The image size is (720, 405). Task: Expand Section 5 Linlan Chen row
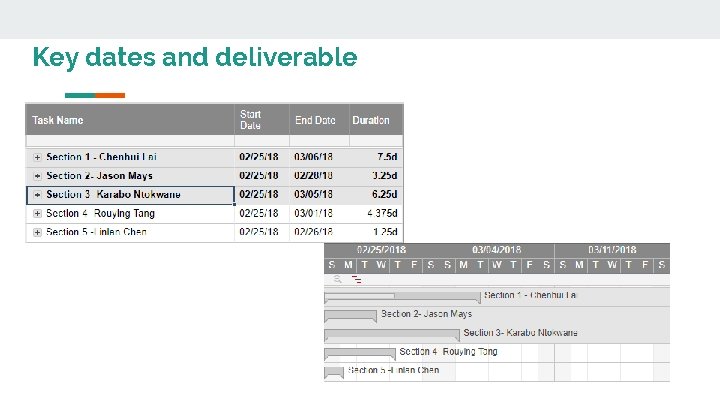37,232
